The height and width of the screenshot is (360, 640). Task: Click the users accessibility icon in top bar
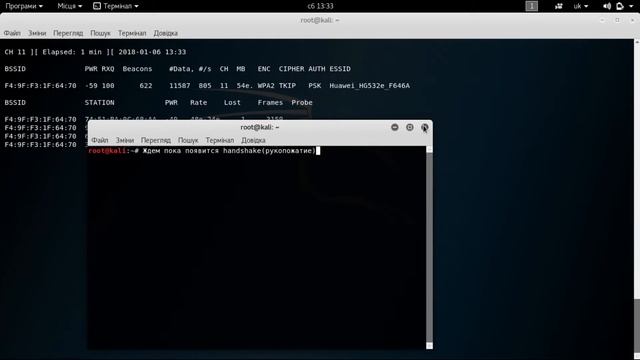tap(558, 6)
